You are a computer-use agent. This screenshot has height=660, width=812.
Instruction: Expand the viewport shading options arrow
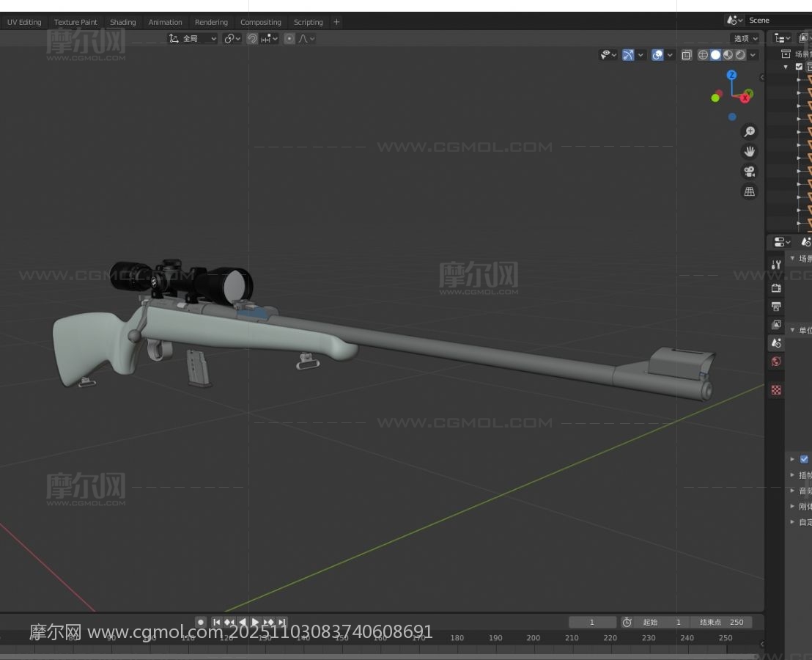[753, 55]
